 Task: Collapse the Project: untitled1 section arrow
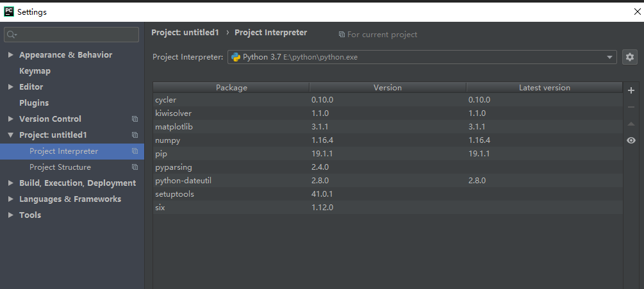(11, 135)
